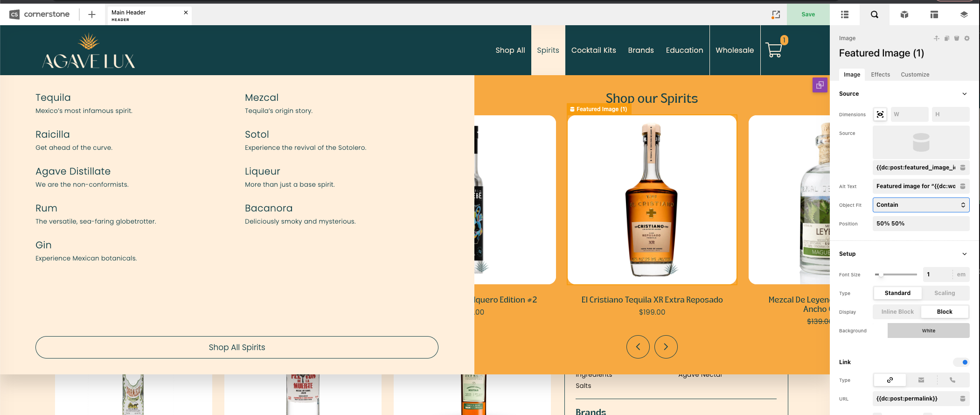The width and height of the screenshot is (980, 415).
Task: Open the Object Fit dropdown
Action: [921, 205]
